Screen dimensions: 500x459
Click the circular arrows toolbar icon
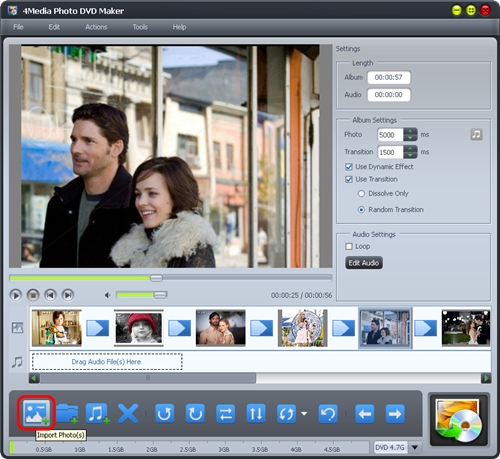(x=286, y=414)
